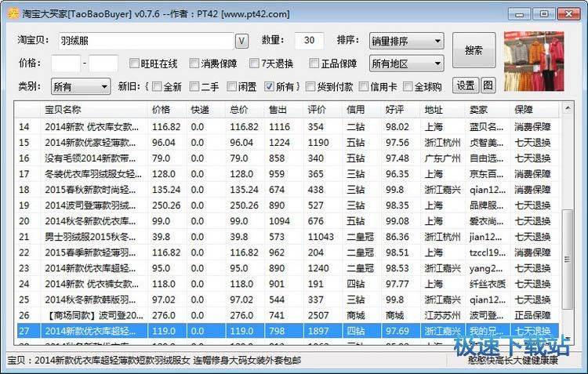This screenshot has height=374, width=588.
Task: Expand the 类别 category dropdown
Action: click(x=81, y=86)
